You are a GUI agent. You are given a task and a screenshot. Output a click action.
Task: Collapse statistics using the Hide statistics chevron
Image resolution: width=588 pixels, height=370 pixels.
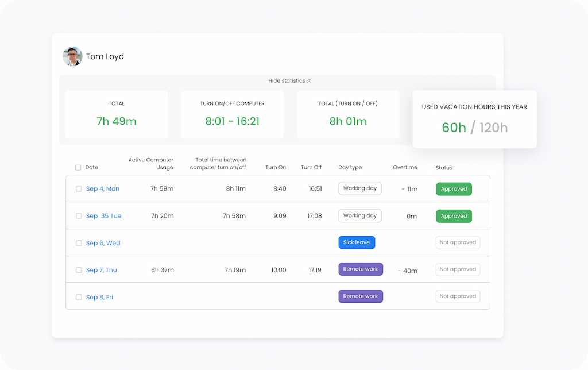(x=290, y=80)
